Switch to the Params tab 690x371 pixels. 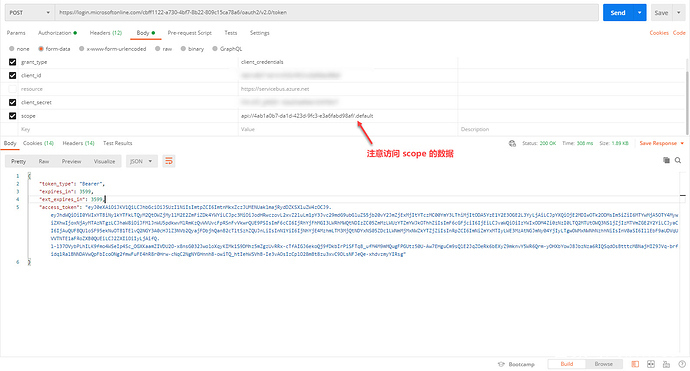pyautogui.click(x=16, y=33)
